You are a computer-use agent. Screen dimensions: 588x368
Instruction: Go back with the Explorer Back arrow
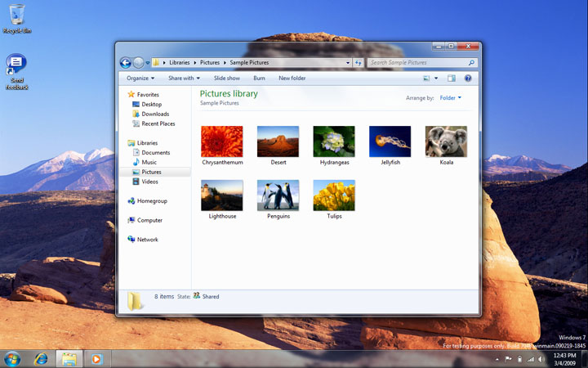(125, 63)
